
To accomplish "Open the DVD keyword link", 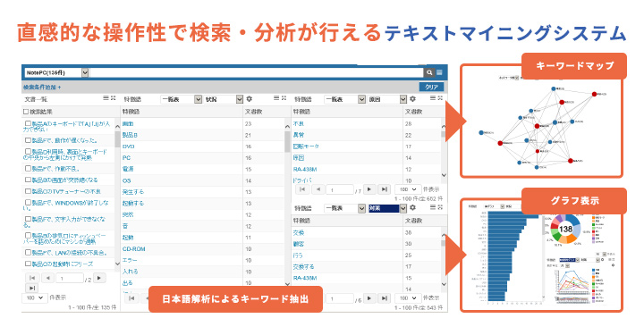I will click(x=128, y=147).
